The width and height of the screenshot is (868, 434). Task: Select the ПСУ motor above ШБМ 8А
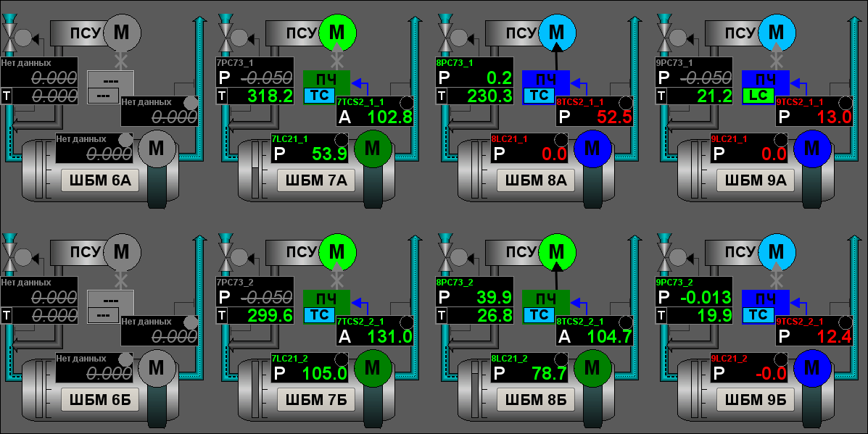[556, 32]
